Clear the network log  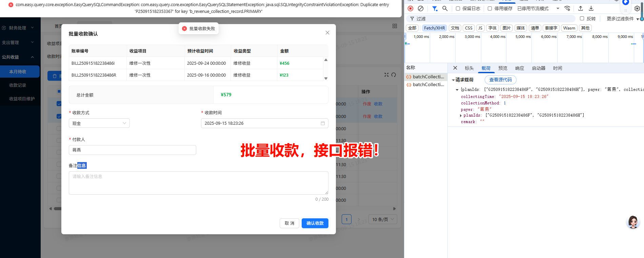pos(421,8)
